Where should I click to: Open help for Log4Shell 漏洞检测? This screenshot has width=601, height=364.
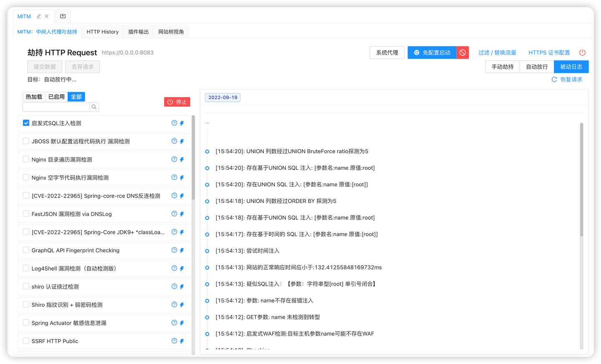click(x=174, y=268)
